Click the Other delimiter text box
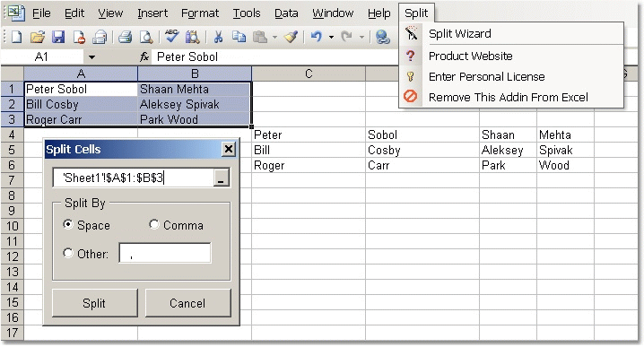 coord(165,253)
